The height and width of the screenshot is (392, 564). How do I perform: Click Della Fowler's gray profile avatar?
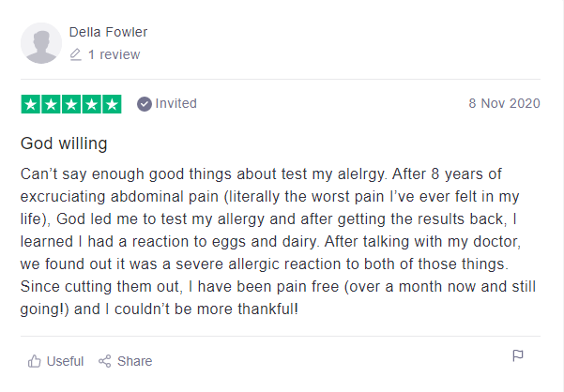(x=41, y=43)
